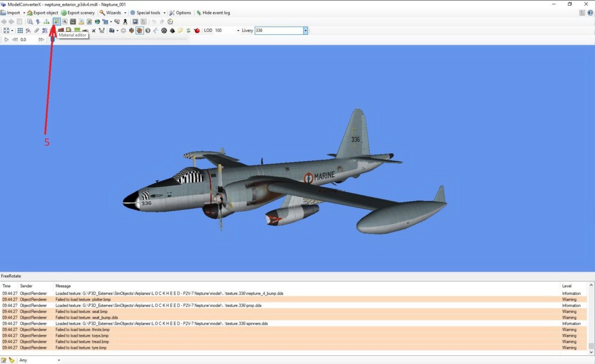
Task: Select the 'Failed to load texture: tyre.bmp' row
Action: tap(294, 348)
